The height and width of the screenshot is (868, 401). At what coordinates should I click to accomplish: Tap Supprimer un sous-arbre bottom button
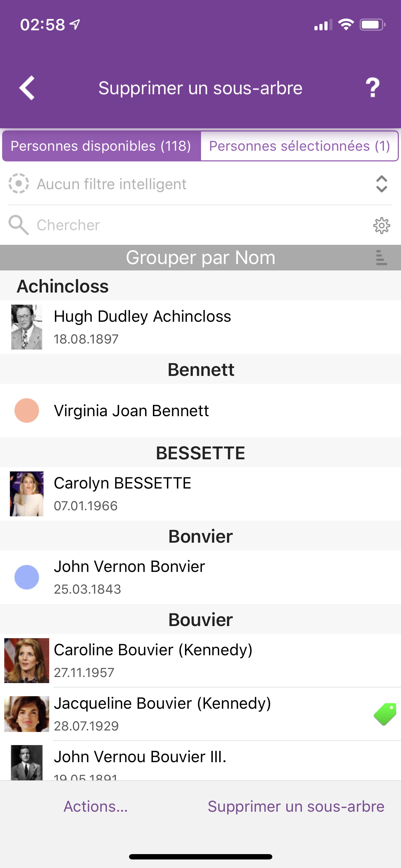tap(296, 806)
